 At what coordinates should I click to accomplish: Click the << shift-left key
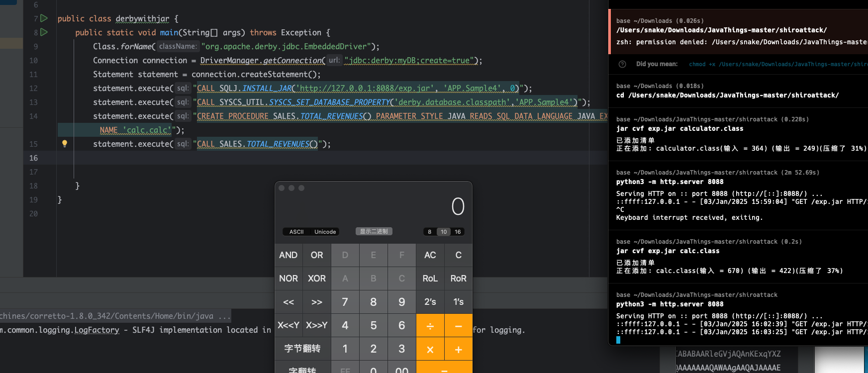[x=289, y=302]
